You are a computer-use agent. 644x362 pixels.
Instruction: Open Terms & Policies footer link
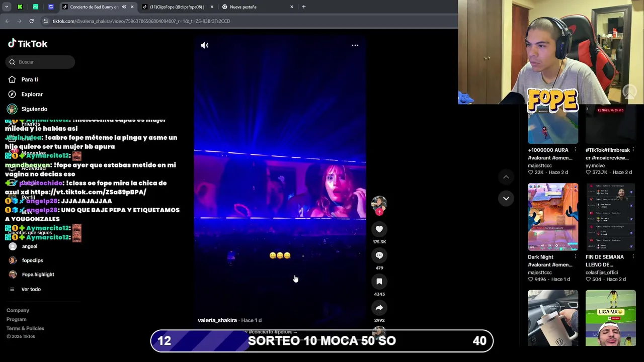point(25,329)
